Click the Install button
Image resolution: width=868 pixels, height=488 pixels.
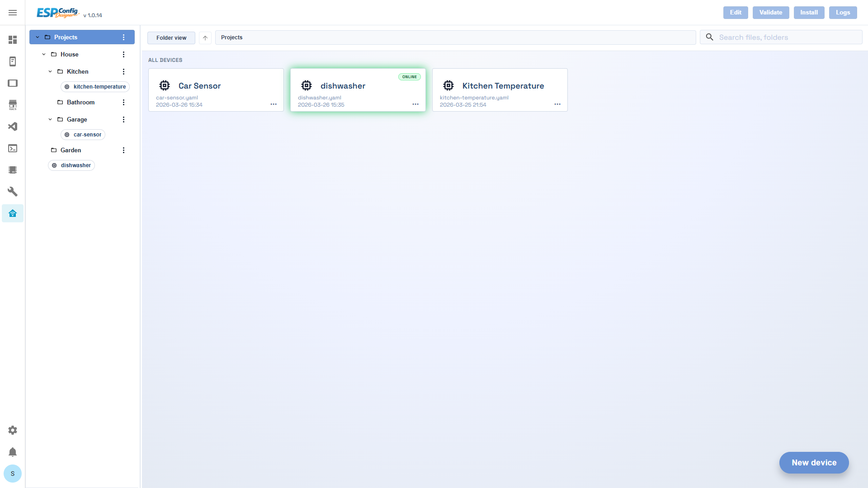click(x=809, y=13)
